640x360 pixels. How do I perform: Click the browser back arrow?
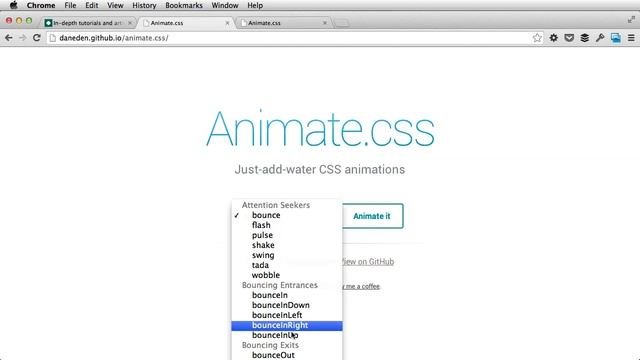[9, 38]
